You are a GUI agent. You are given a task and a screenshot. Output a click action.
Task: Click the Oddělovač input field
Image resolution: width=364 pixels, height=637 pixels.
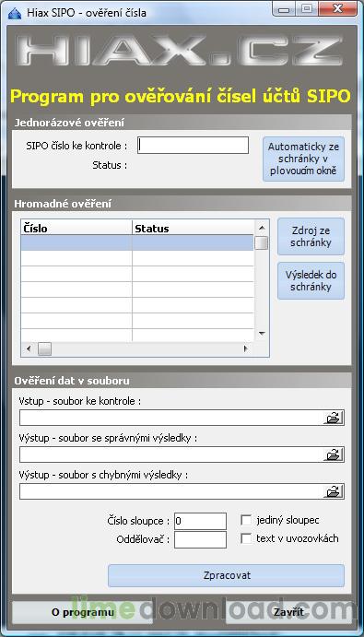pyautogui.click(x=200, y=540)
